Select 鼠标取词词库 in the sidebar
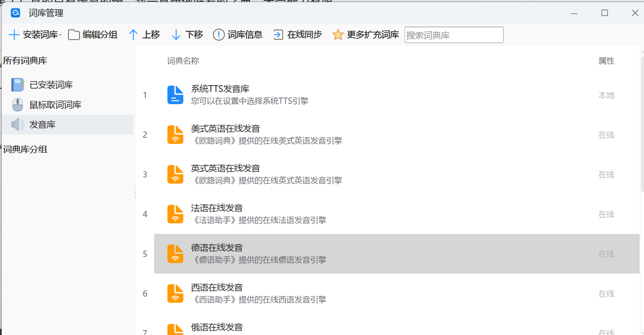The image size is (644, 335). click(x=55, y=105)
